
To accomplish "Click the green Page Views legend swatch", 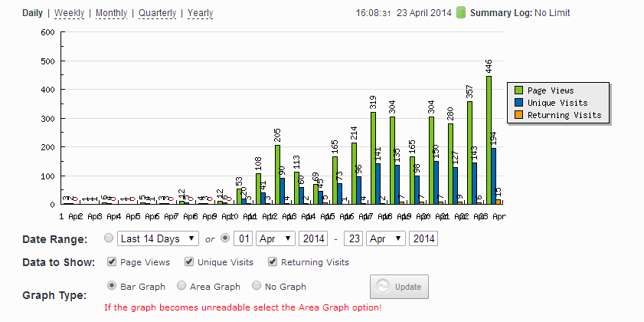I will (x=518, y=90).
